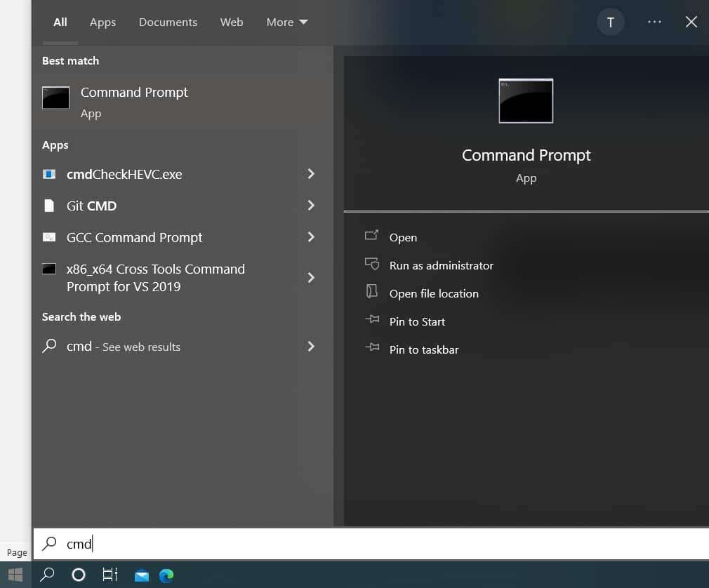Click the Command Prompt icon in Best match
This screenshot has height=588, width=709.
56,98
